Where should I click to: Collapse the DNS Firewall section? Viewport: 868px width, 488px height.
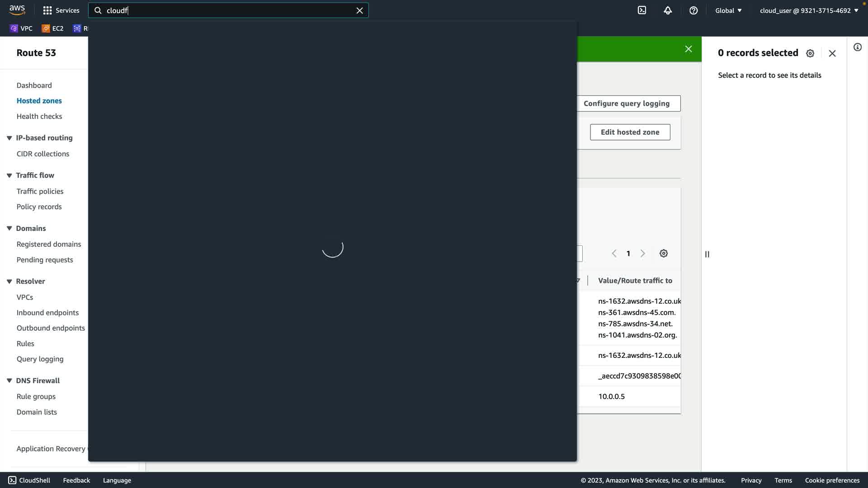click(9, 380)
